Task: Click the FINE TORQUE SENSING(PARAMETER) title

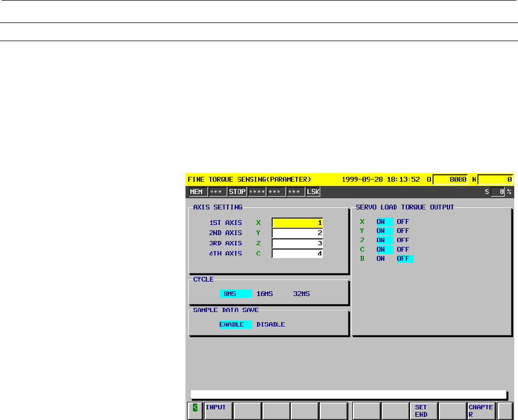Action: click(x=250, y=180)
